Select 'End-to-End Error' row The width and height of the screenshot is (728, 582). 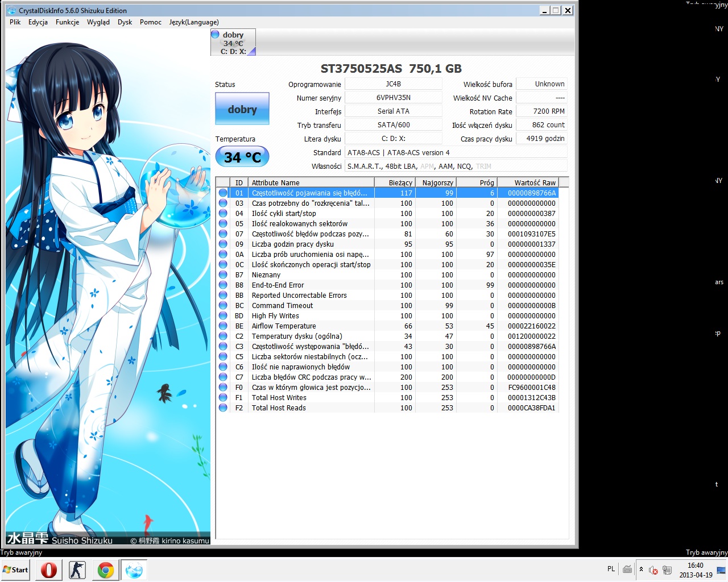point(387,285)
